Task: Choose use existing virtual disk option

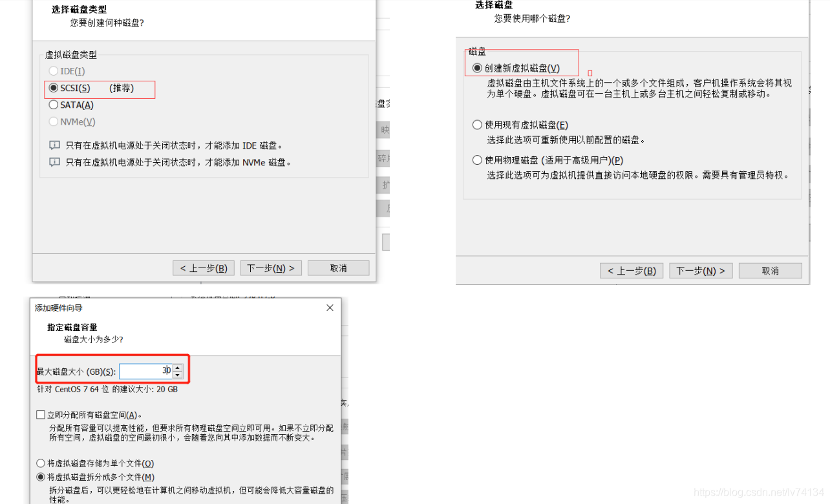Action: pyautogui.click(x=477, y=125)
